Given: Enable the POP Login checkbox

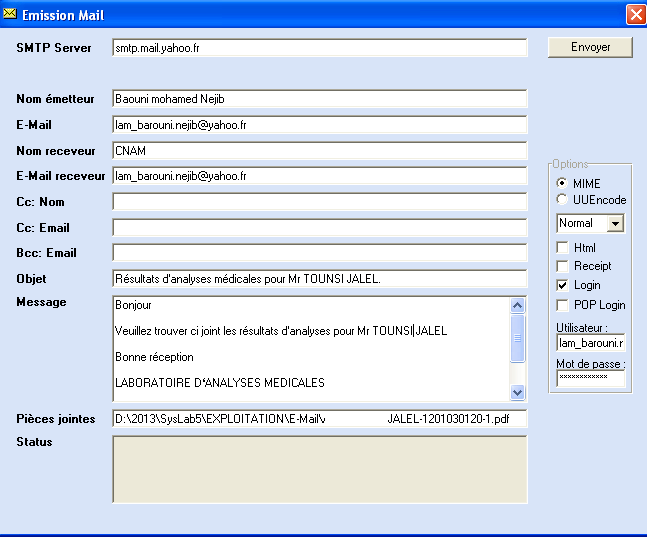Looking at the screenshot, I should point(563,304).
